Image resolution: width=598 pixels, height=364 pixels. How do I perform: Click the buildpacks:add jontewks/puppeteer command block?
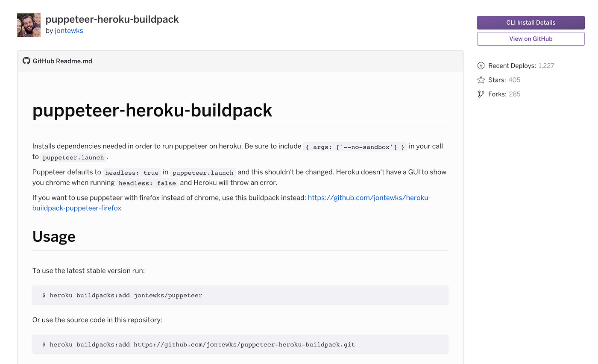coord(240,295)
